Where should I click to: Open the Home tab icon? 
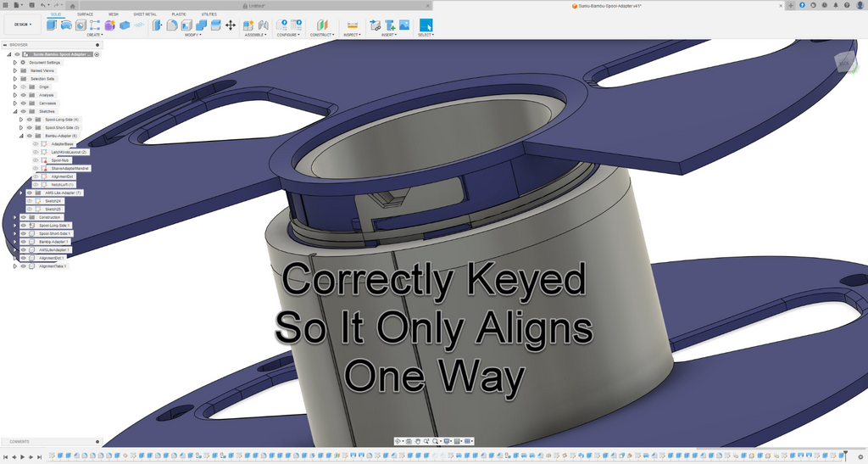(x=72, y=6)
